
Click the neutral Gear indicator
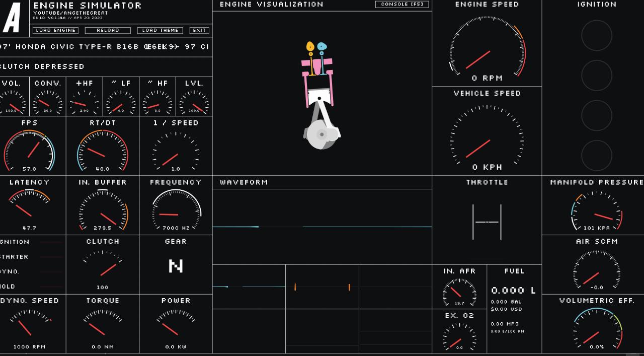coord(176,266)
